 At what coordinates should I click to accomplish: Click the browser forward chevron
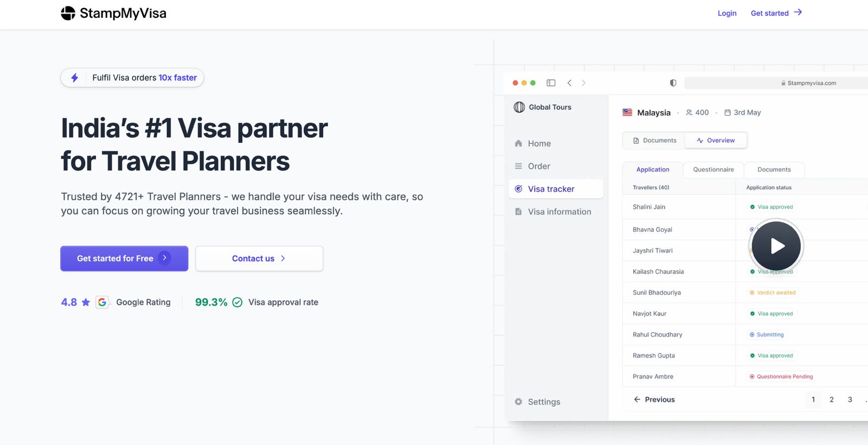coord(584,83)
